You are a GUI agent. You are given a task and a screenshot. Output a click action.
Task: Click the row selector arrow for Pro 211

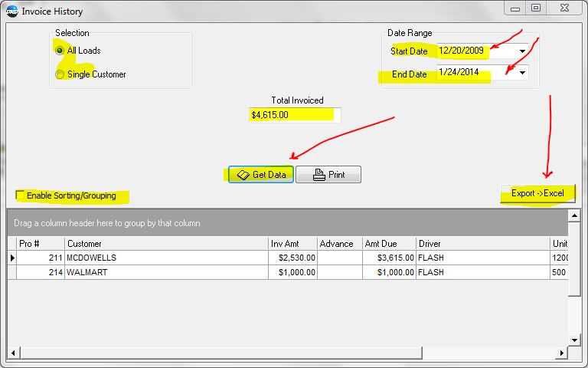12,258
